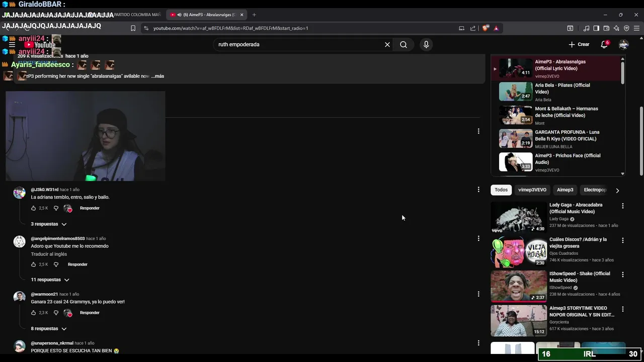Click the playlist panel scrollbar
644x362 pixels.
coord(623,73)
